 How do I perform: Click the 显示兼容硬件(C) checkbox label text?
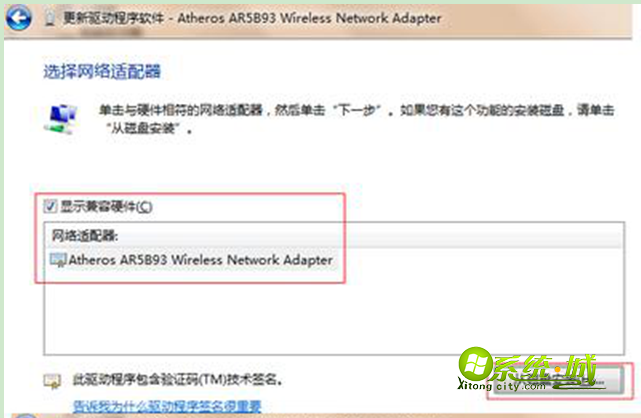[106, 206]
